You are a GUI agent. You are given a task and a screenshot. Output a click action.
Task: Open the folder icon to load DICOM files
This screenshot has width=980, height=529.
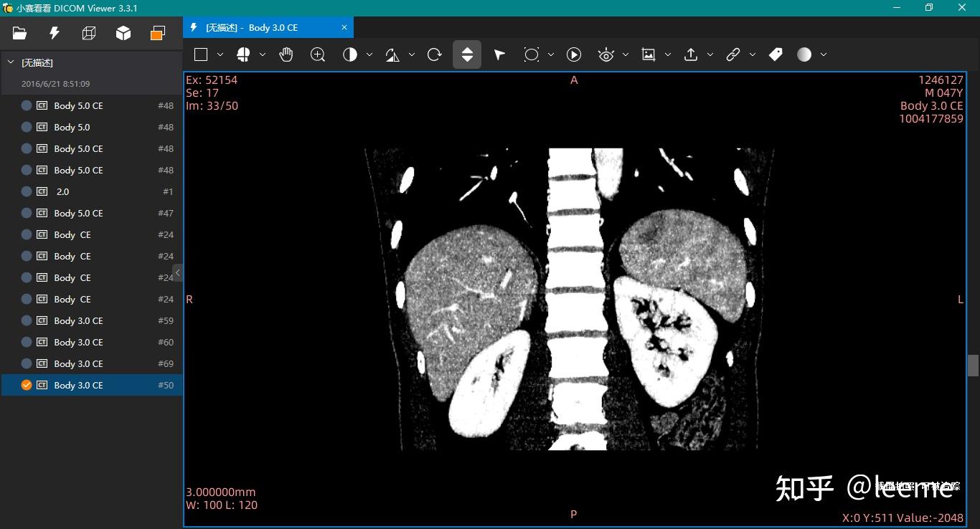pos(19,33)
